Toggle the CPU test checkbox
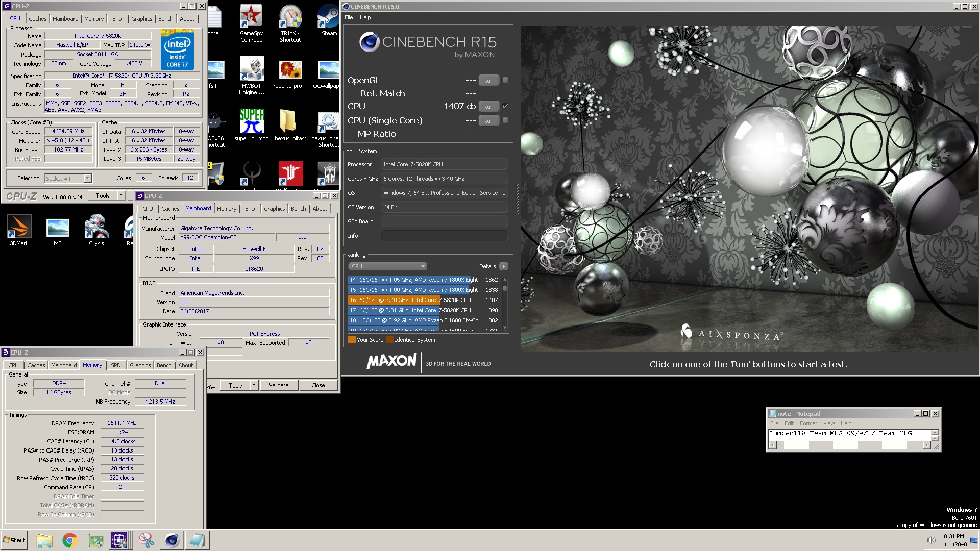Screen dimensions: 980x551 (505, 106)
